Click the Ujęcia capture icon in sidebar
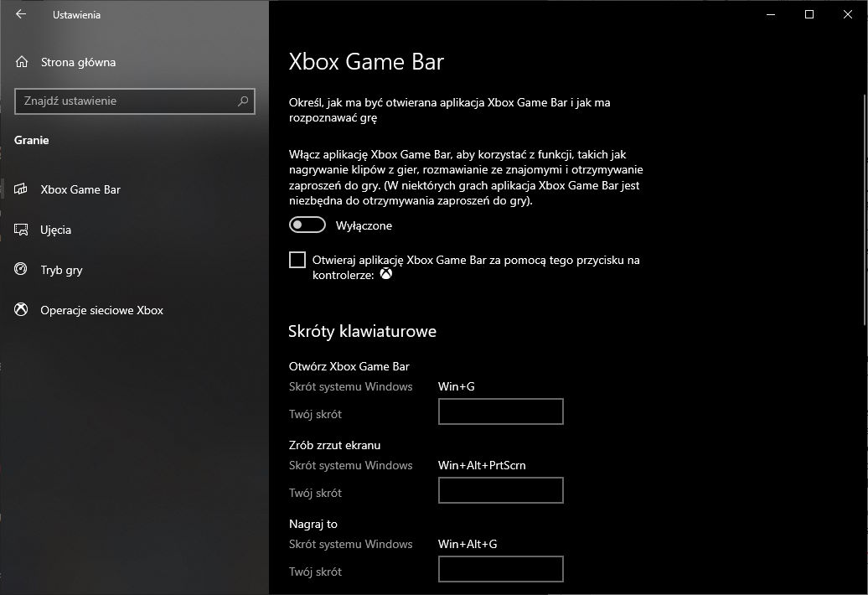The height and width of the screenshot is (595, 868). pos(22,230)
